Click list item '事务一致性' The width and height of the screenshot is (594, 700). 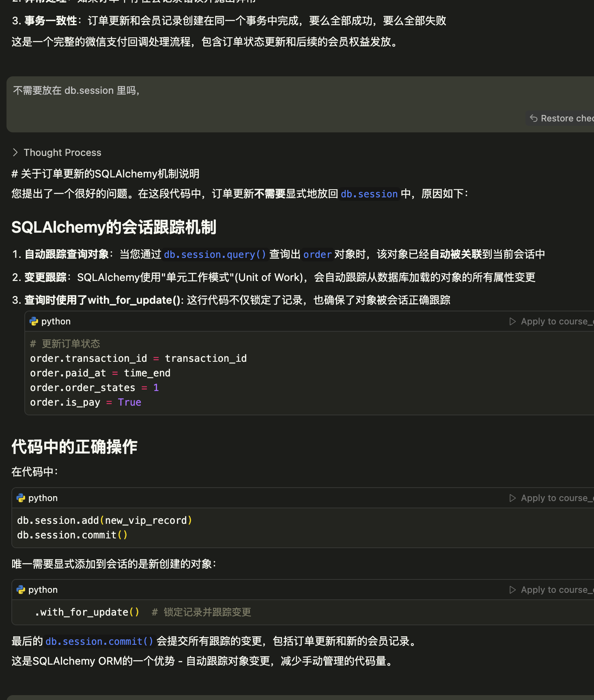click(229, 21)
